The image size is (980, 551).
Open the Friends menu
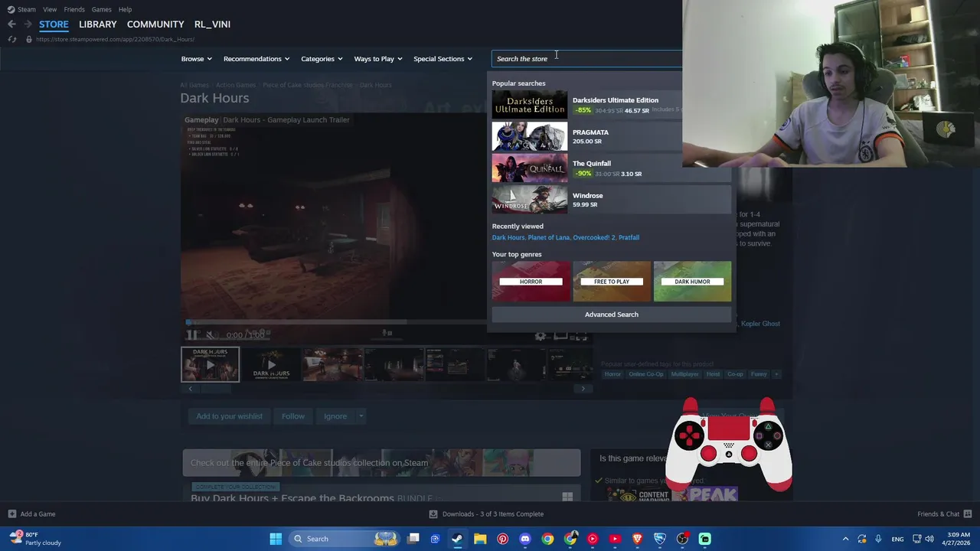tap(74, 9)
